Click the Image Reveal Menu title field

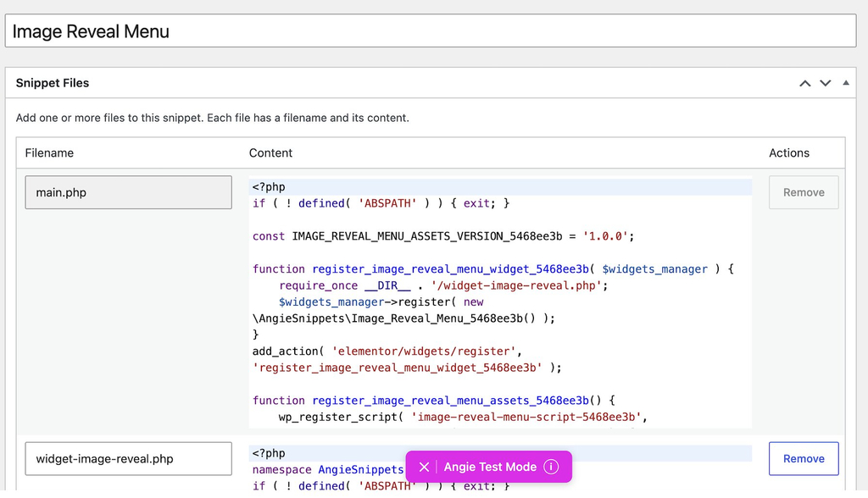click(x=431, y=31)
